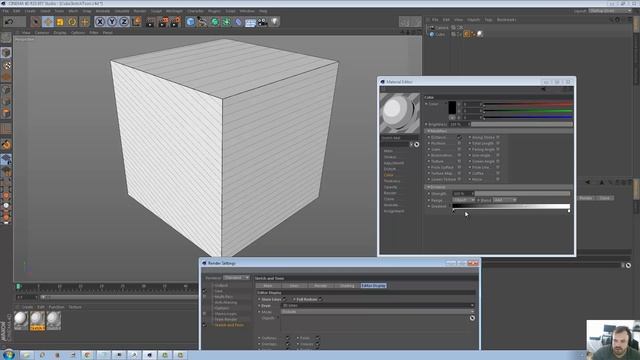Open the Range dropdown in Material Editor
Screen dimensions: 640x360
point(464,200)
